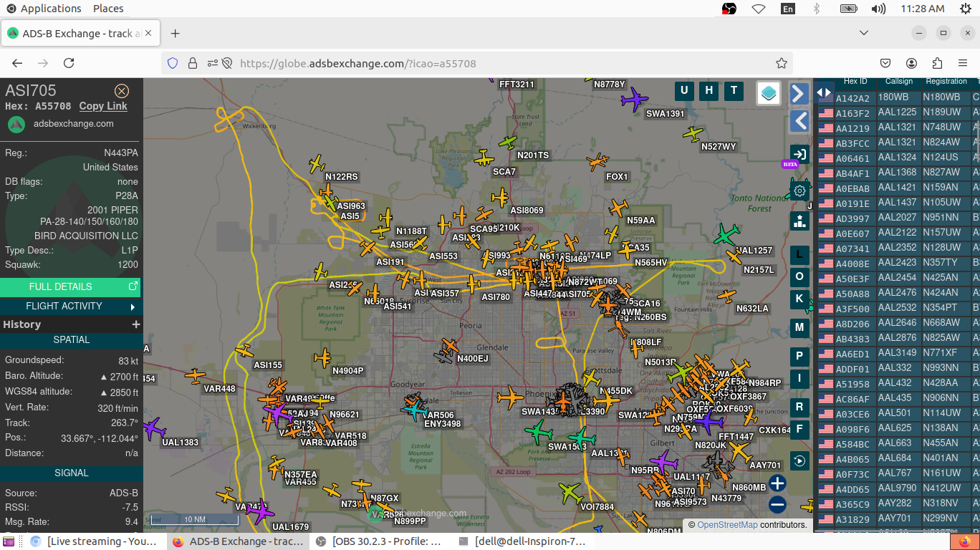This screenshot has height=550, width=980.
Task: Open the clock showing 11:28 AM
Action: [x=923, y=9]
